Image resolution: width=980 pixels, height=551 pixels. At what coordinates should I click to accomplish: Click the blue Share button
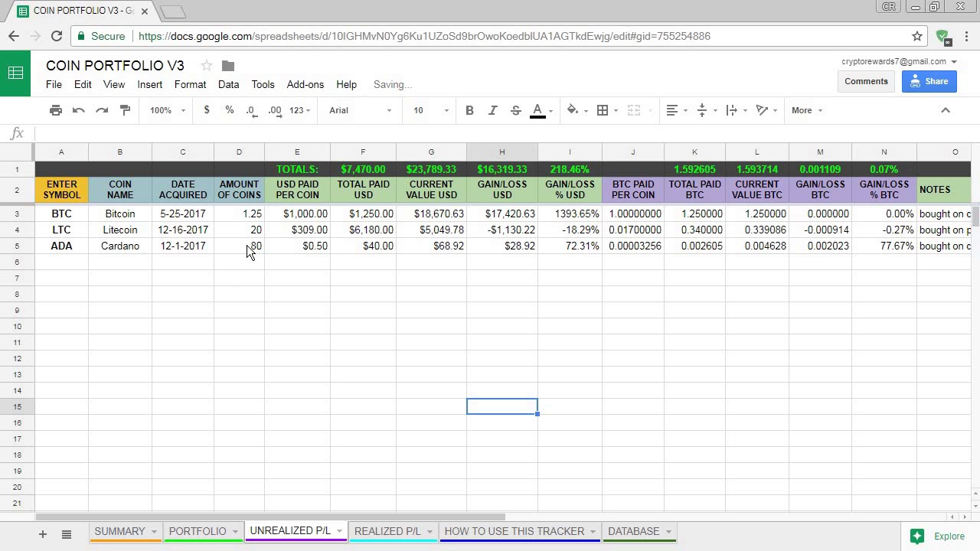pos(929,81)
